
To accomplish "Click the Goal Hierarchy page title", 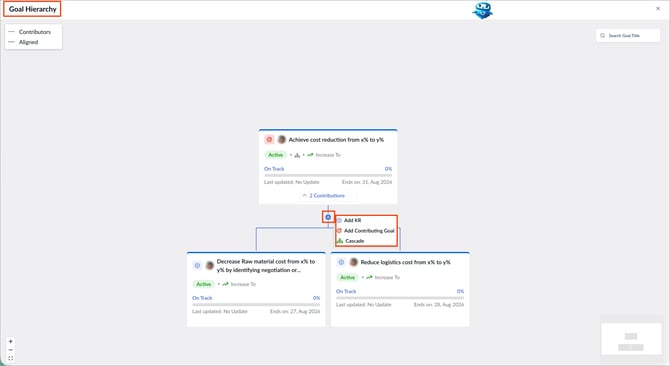I will tap(32, 9).
